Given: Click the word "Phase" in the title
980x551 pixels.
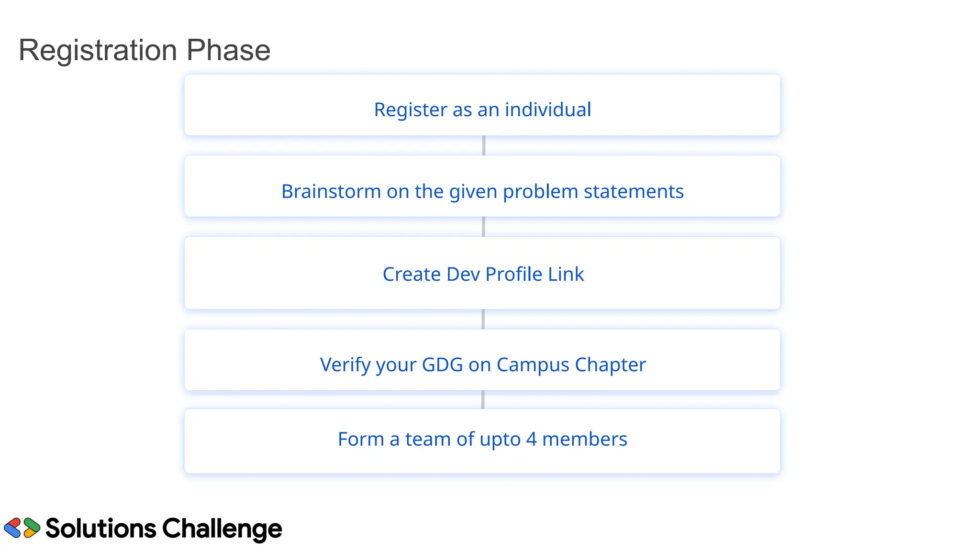Looking at the screenshot, I should point(228,50).
